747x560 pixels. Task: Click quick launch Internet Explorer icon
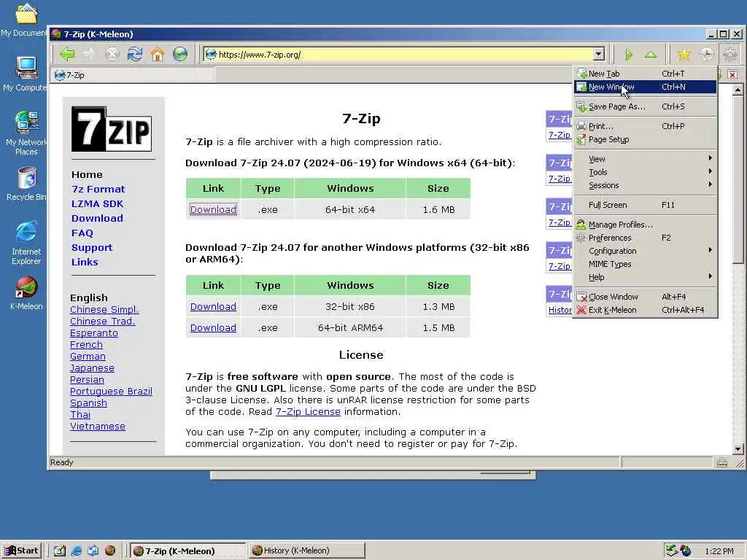[76, 551]
